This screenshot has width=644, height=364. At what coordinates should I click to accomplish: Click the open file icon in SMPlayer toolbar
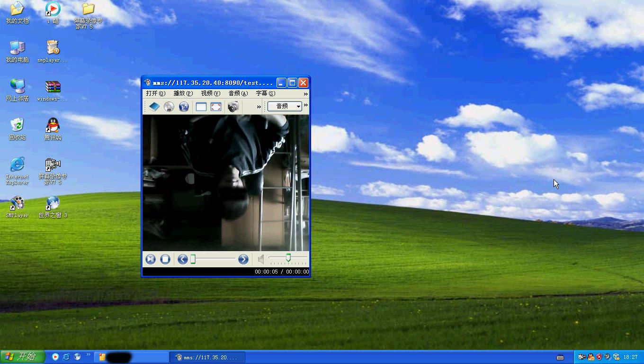tap(154, 107)
